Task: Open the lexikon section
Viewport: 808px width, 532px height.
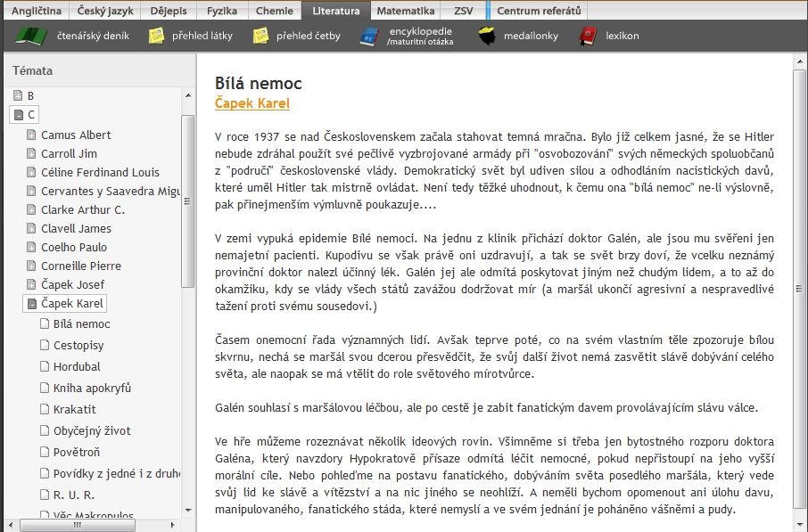Action: coord(622,36)
